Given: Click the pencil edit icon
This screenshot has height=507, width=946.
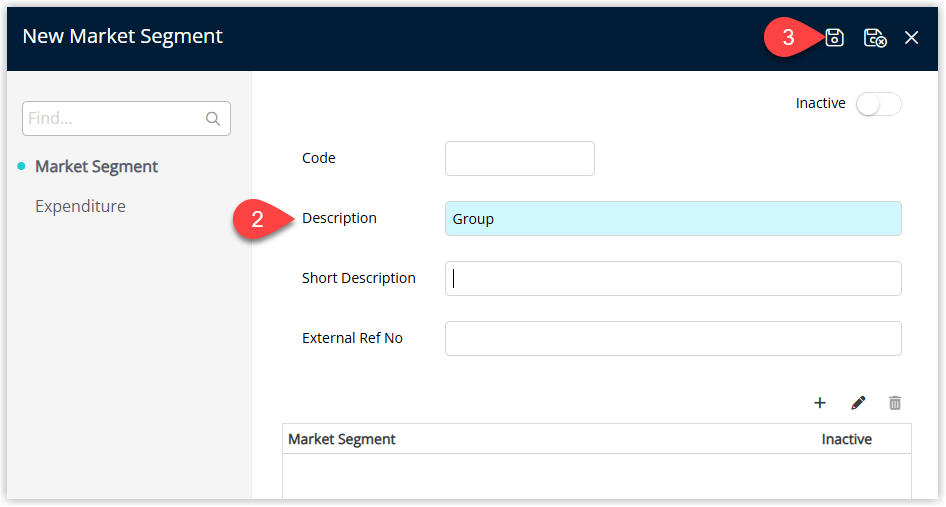Looking at the screenshot, I should (x=858, y=403).
